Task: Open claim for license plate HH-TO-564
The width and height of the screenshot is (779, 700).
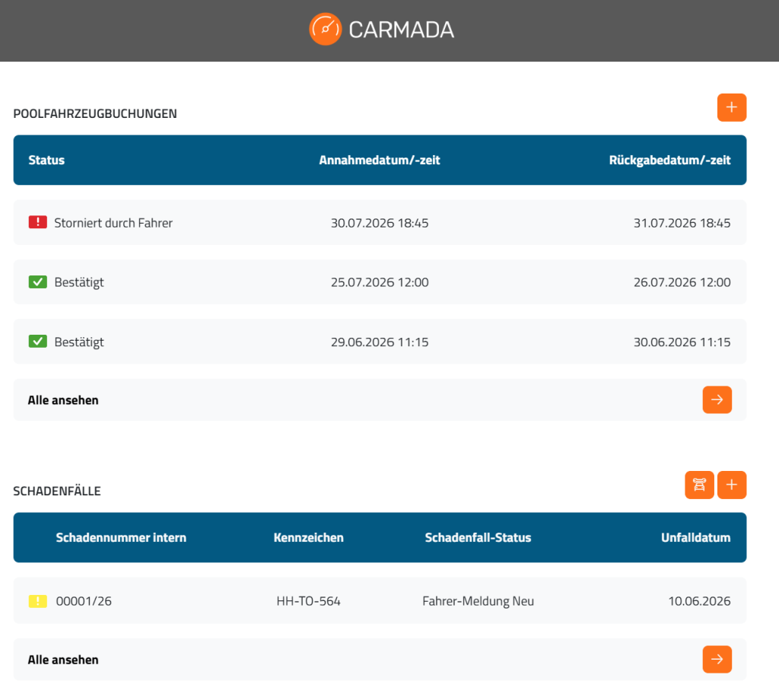Action: click(x=380, y=600)
